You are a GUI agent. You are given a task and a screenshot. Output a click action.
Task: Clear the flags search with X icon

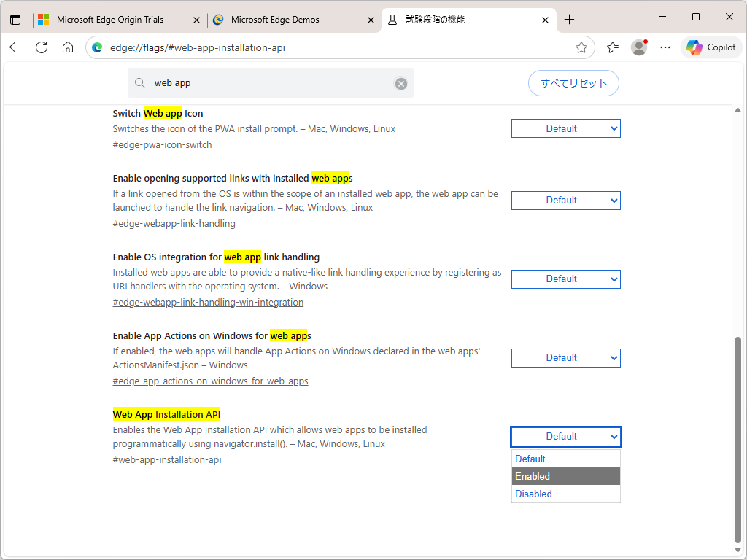click(x=401, y=83)
